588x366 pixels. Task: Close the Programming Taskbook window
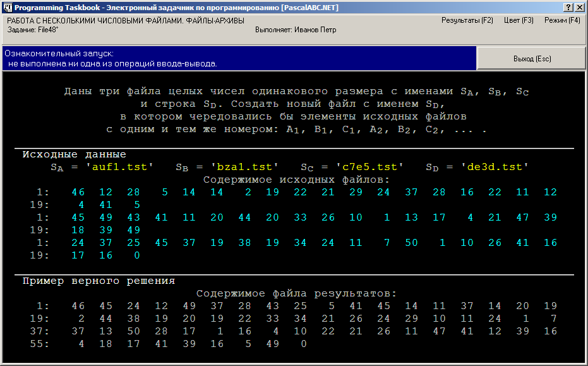[x=579, y=7]
